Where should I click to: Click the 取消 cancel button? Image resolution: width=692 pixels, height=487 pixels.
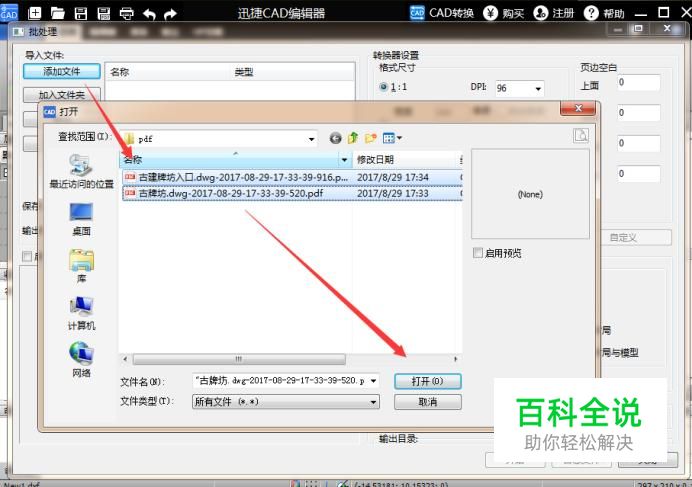pyautogui.click(x=428, y=402)
